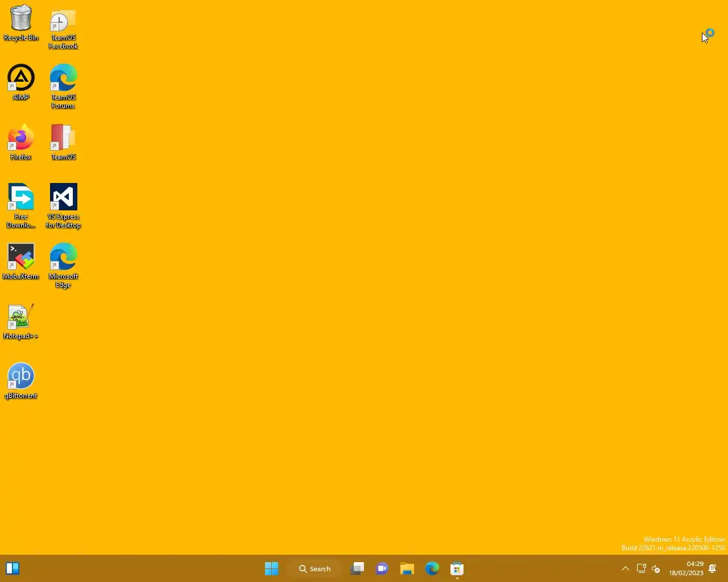Select the AIMP desktop shortcut
The image size is (728, 582).
[x=21, y=83]
